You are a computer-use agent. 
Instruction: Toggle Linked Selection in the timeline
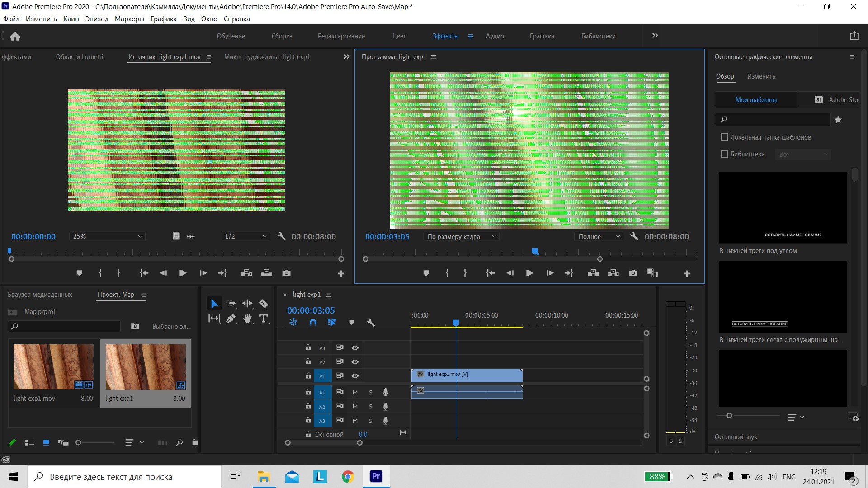pos(332,322)
